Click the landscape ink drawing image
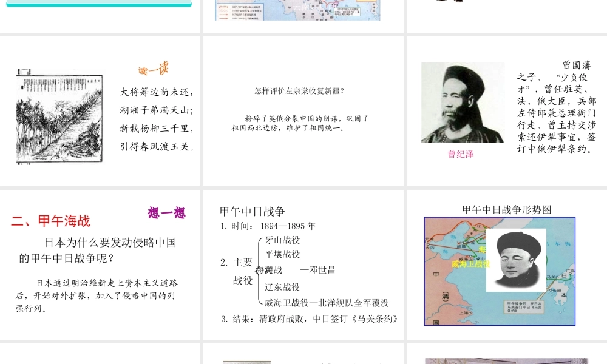607x364 pixels. (59, 116)
